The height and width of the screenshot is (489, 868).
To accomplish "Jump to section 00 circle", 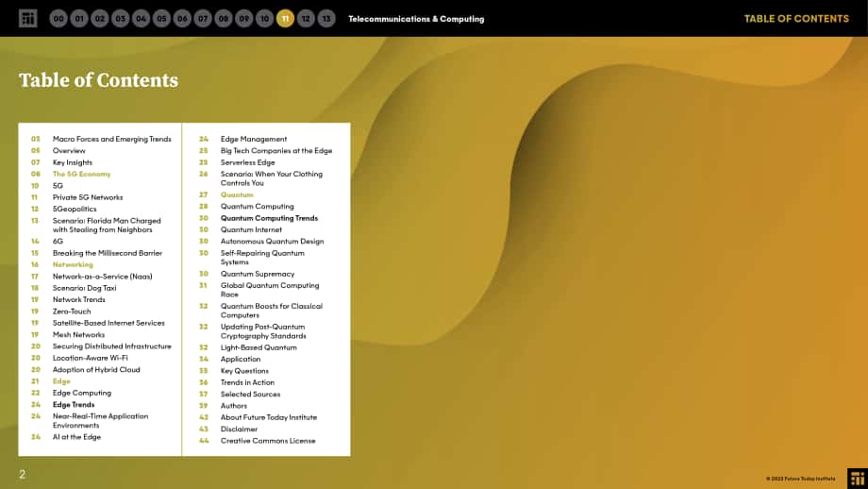I will pyautogui.click(x=58, y=18).
